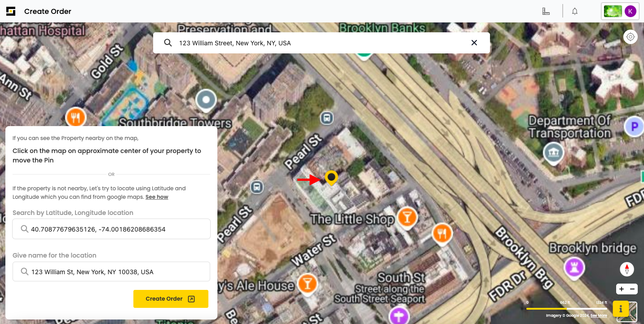
Task: Click the gray pin above Southbridge Towers
Action: coord(206,101)
